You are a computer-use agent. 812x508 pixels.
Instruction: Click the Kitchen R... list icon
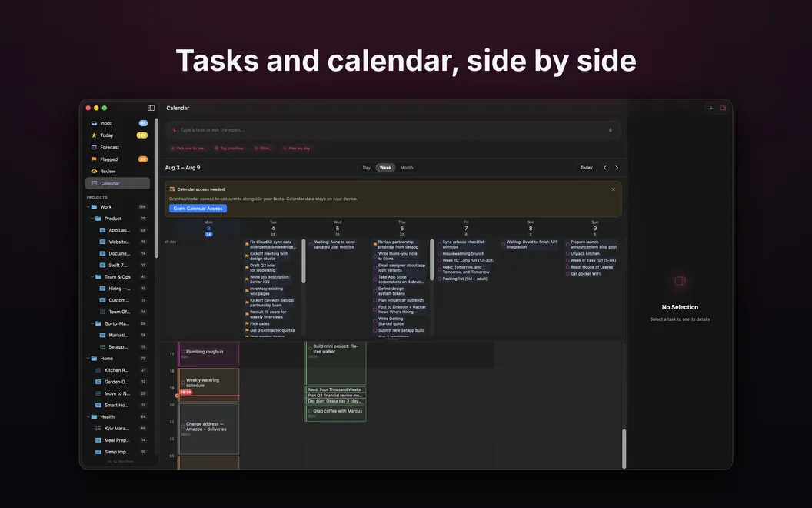click(98, 370)
